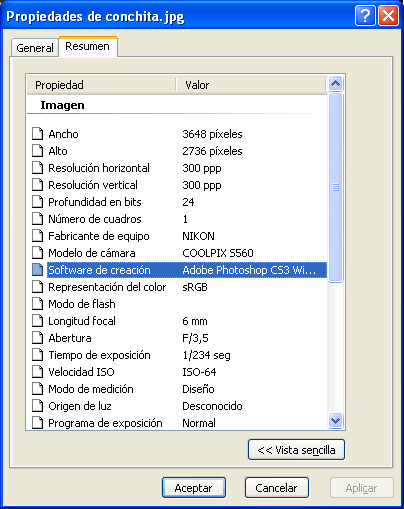
Task: Click the << Vista sencilla button
Action: coord(296,450)
